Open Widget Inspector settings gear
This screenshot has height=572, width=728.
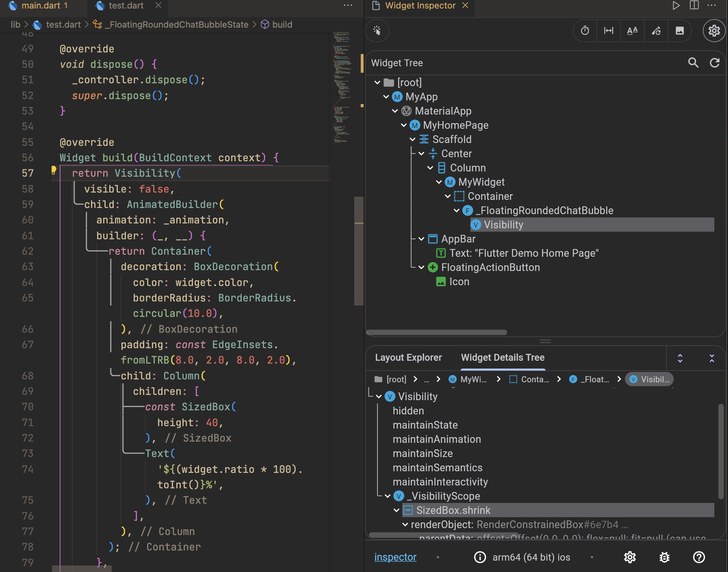tap(714, 30)
